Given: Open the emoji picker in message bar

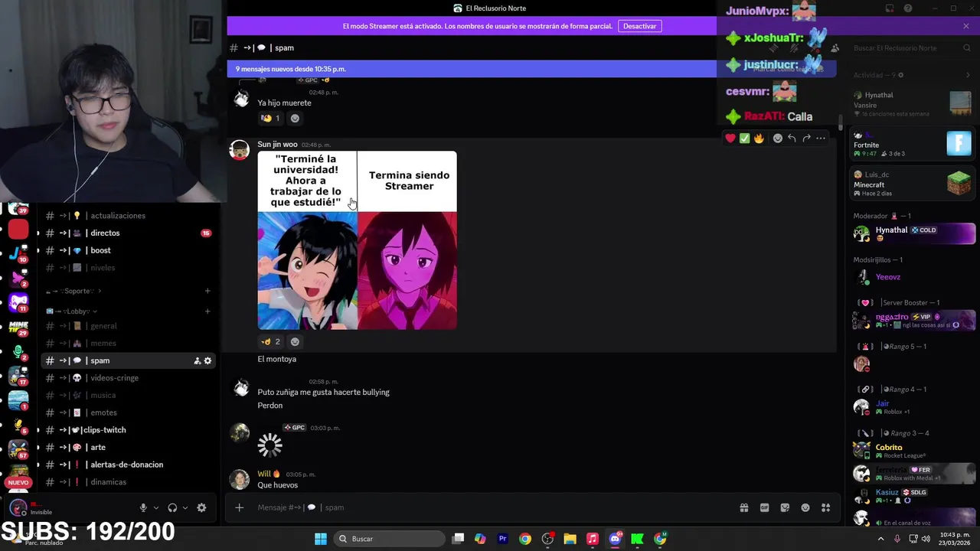Looking at the screenshot, I should click(805, 507).
